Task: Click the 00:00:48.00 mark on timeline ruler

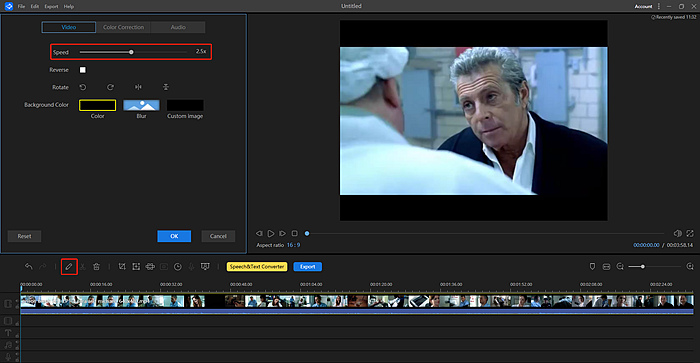Action: tap(241, 284)
